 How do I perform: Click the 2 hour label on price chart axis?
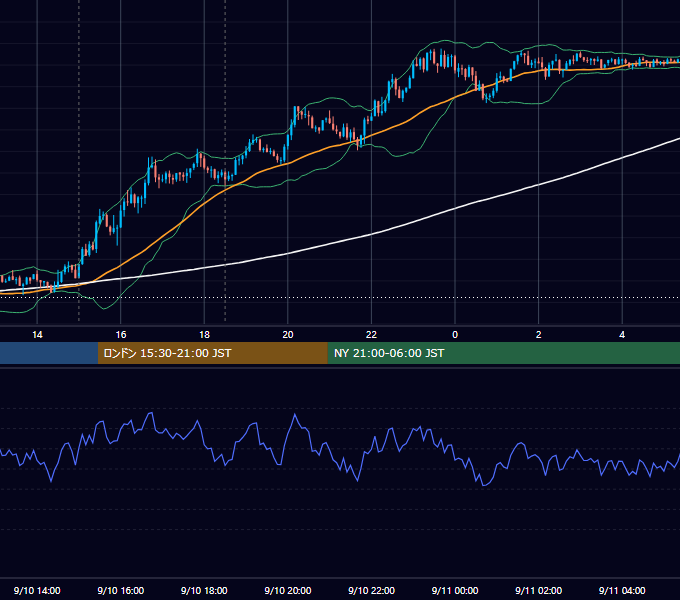coord(539,335)
